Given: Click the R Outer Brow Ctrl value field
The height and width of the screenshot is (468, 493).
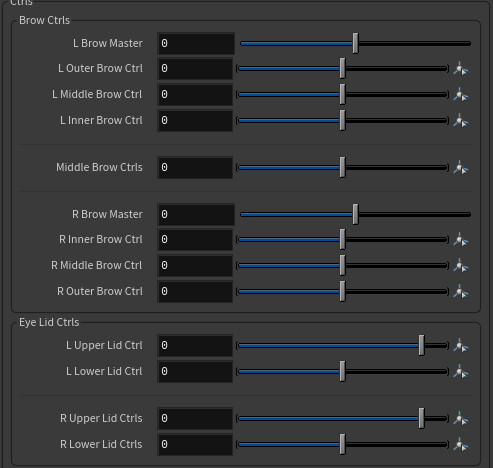Looking at the screenshot, I should coord(195,291).
